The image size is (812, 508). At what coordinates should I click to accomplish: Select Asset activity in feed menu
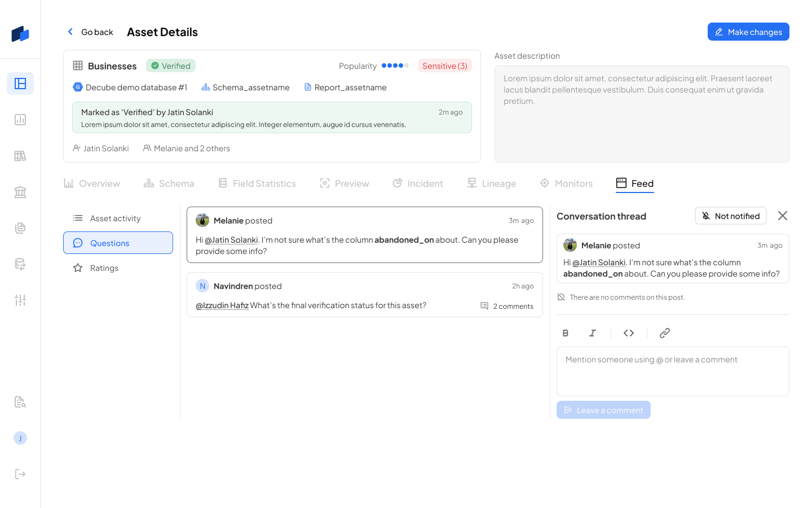pyautogui.click(x=115, y=218)
